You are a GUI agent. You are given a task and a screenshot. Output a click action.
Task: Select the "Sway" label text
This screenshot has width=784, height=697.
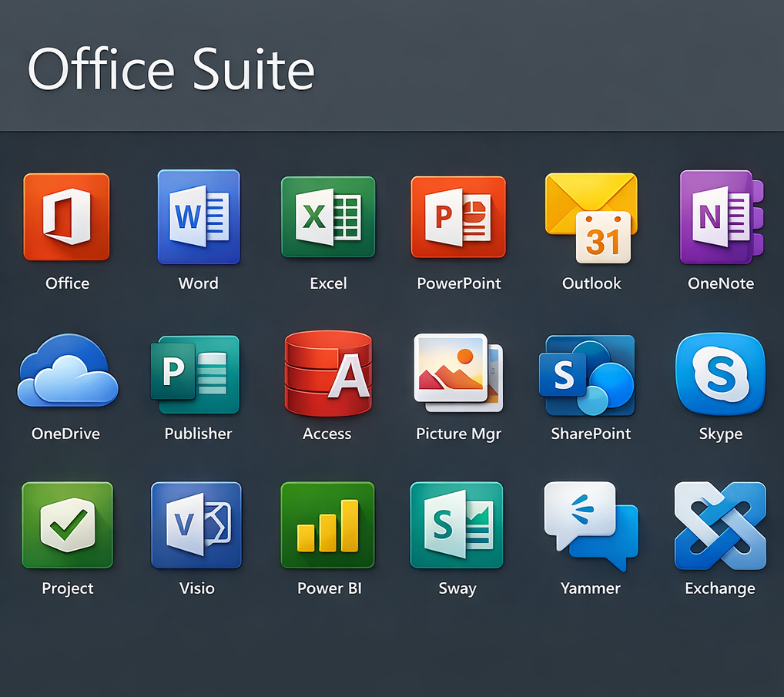(x=457, y=588)
